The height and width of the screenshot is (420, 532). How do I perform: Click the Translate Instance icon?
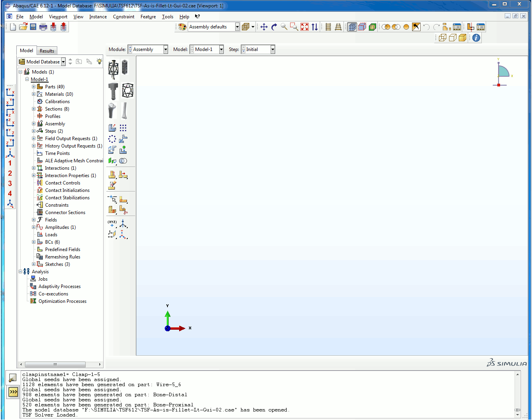pyautogui.click(x=123, y=139)
